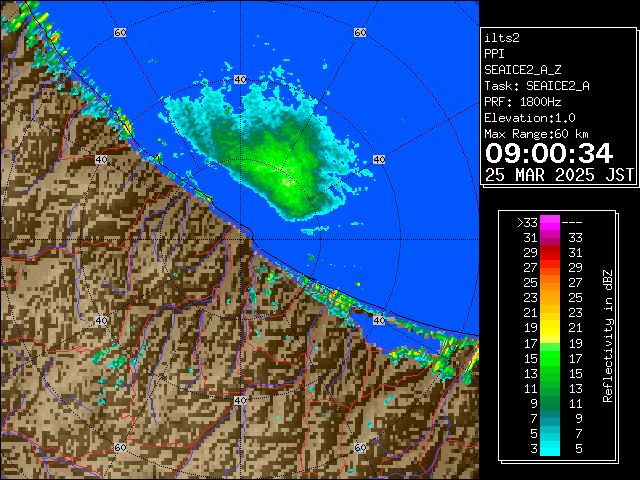The width and height of the screenshot is (640, 480).
Task: Pick the magenta swatch of the legend
Action: tap(550, 223)
